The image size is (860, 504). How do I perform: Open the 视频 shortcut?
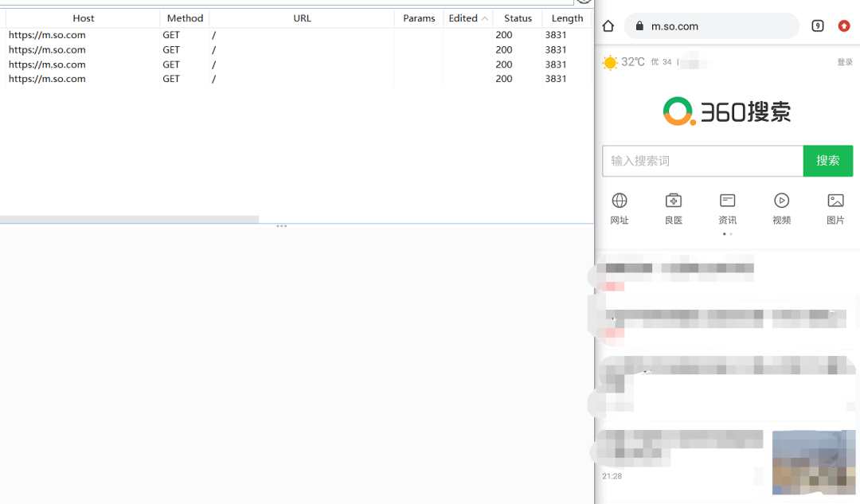click(782, 209)
